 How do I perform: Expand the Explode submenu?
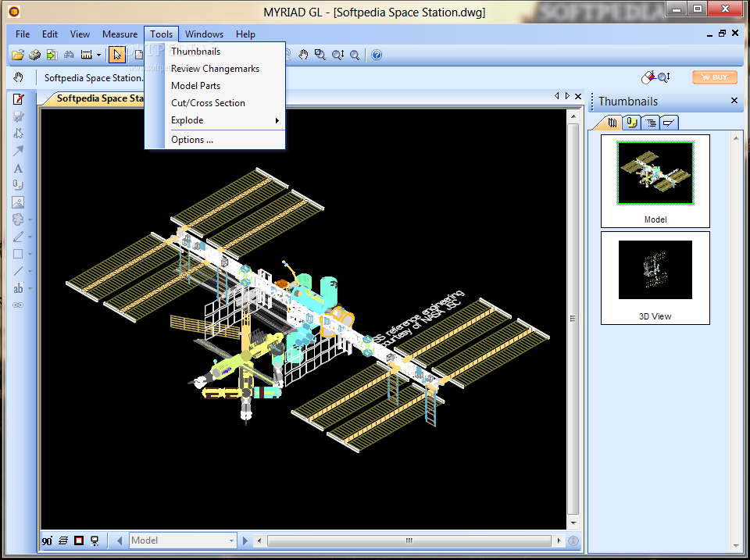[x=216, y=120]
